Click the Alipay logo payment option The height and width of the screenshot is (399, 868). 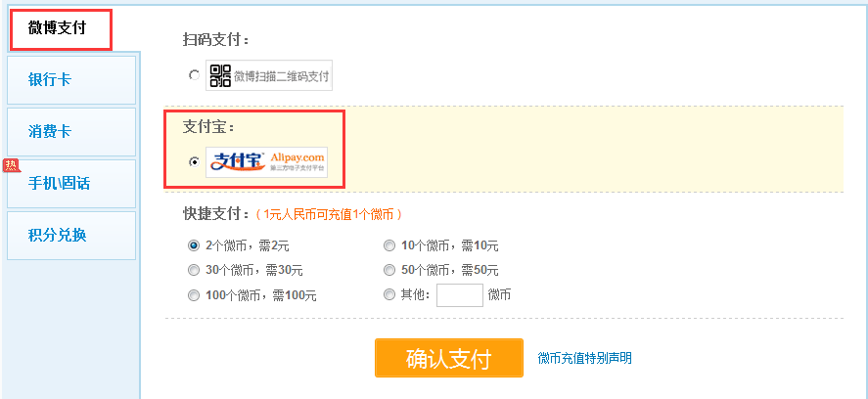pyautogui.click(x=267, y=162)
